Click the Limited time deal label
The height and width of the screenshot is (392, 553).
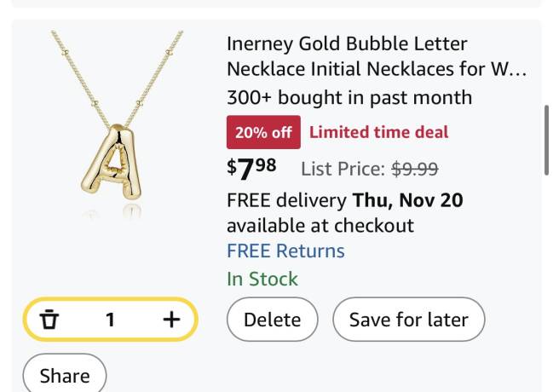[378, 132]
